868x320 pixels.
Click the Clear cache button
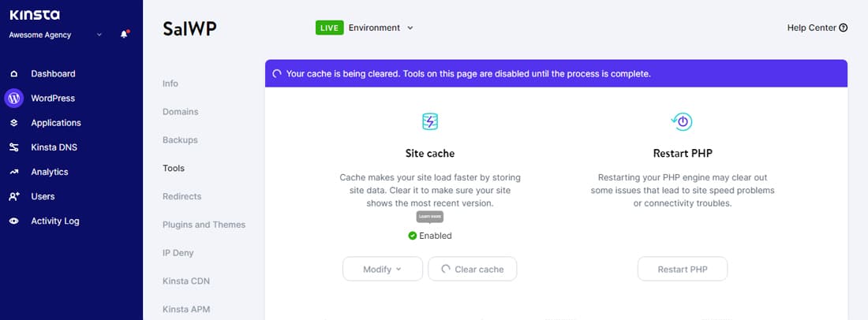tap(472, 270)
